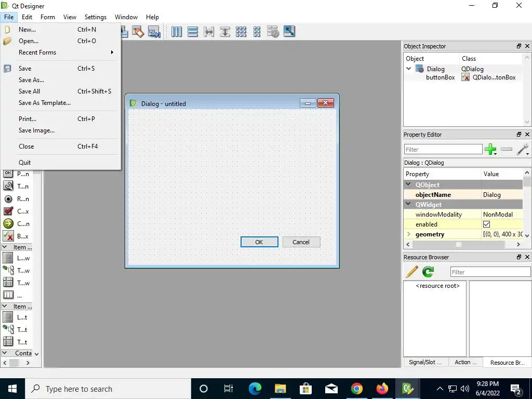532x399 pixels.
Task: Open Google Chrome from the taskbar
Action: coord(356,389)
